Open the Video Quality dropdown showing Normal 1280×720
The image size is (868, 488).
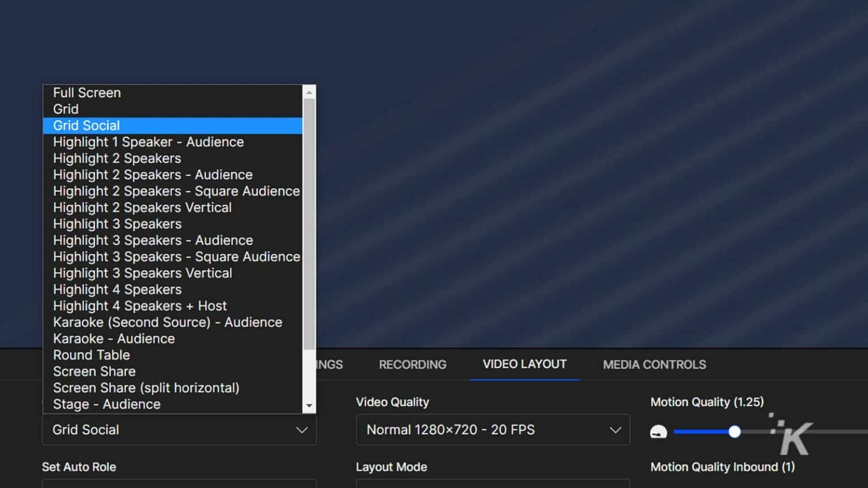(x=492, y=430)
